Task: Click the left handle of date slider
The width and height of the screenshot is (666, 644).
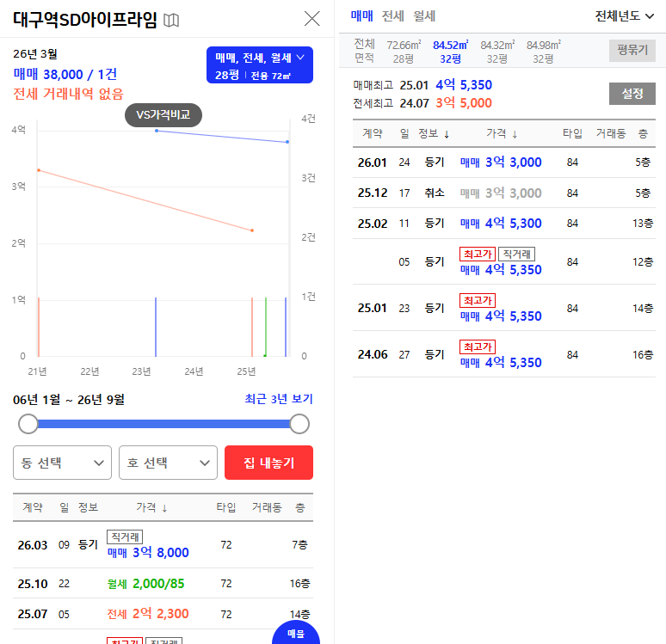Action: point(28,424)
